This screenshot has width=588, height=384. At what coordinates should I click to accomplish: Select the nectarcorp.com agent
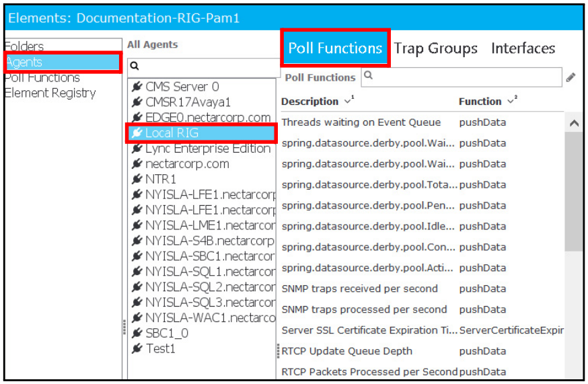(x=202, y=163)
